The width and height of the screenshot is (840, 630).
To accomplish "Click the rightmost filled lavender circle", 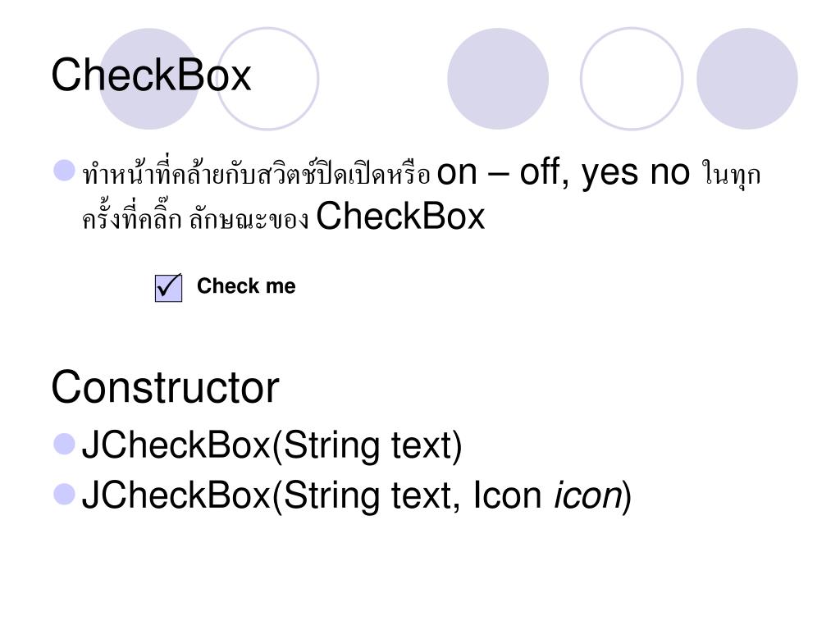I will [746, 79].
